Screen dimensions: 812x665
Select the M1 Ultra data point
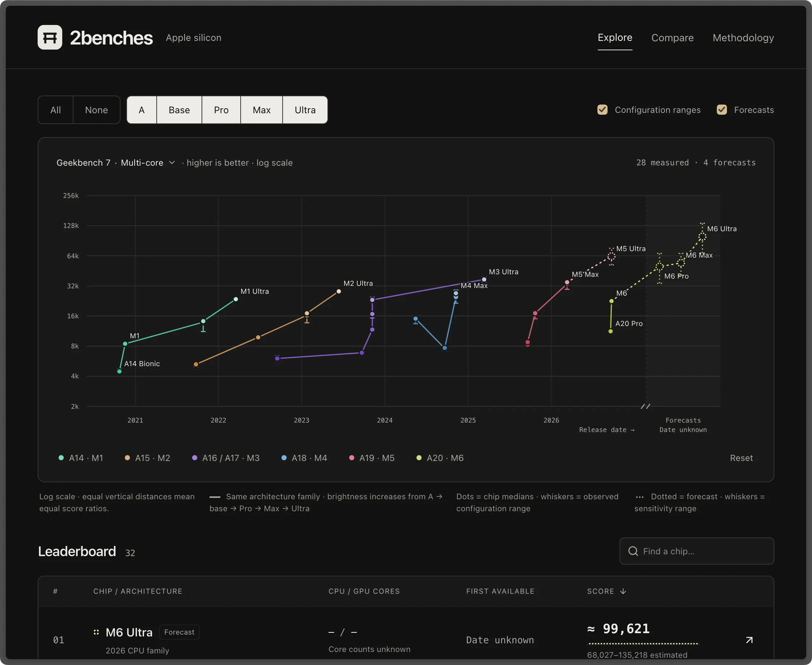[236, 299]
